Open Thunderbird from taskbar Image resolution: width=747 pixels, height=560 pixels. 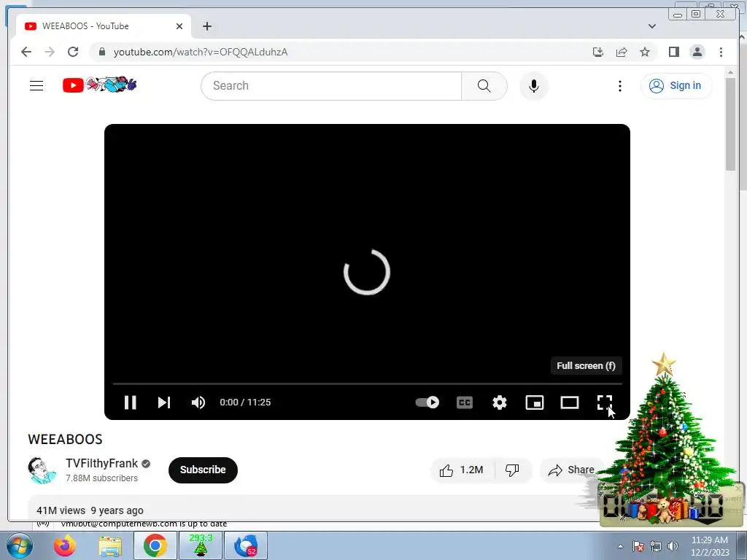point(246,545)
